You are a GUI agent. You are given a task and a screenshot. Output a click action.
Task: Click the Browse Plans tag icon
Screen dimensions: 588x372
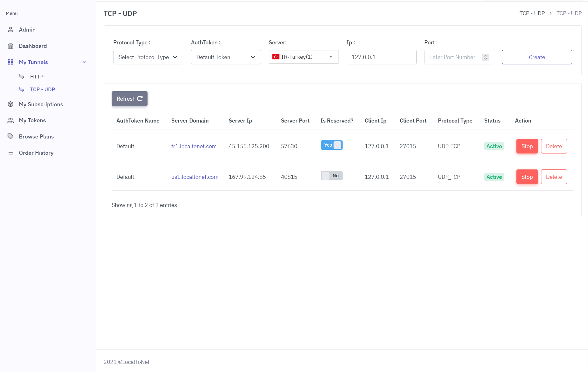[11, 137]
